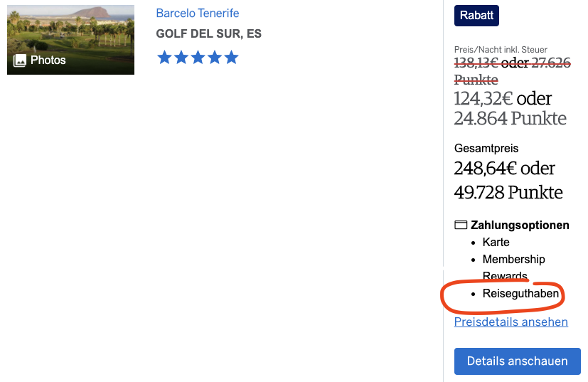The width and height of the screenshot is (588, 382).
Task: Click the Photos label on the thumbnail
Action: (x=48, y=60)
